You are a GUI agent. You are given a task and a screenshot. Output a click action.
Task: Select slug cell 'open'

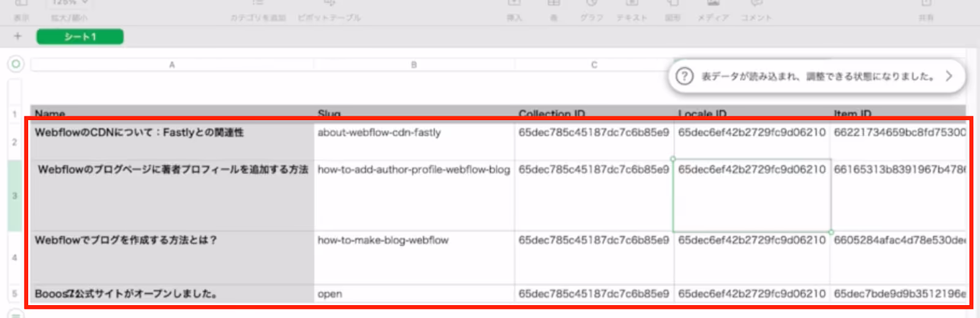(414, 294)
